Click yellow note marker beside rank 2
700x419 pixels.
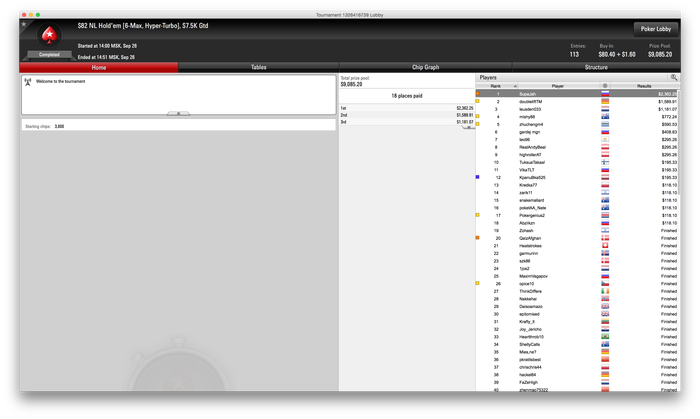[478, 101]
